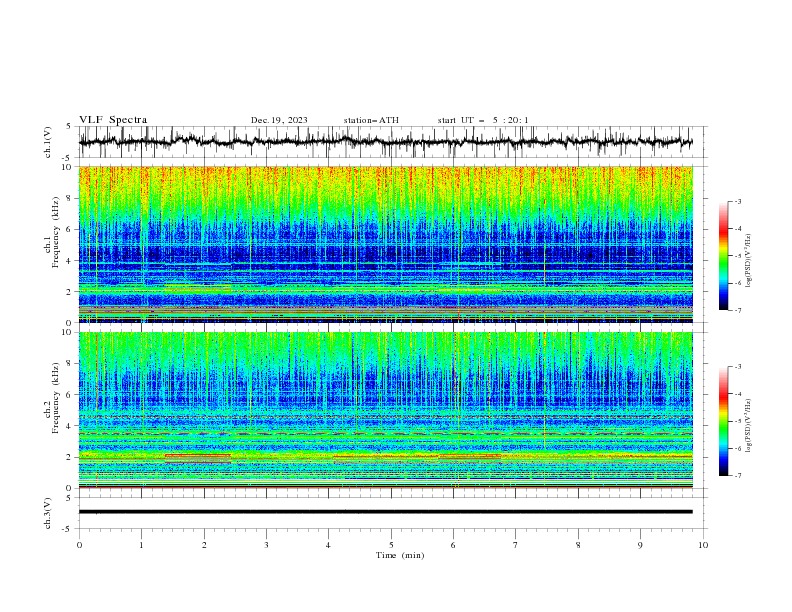Click the ch.3 flat black waveform line
The height and width of the screenshot is (612, 792).
coord(385,512)
